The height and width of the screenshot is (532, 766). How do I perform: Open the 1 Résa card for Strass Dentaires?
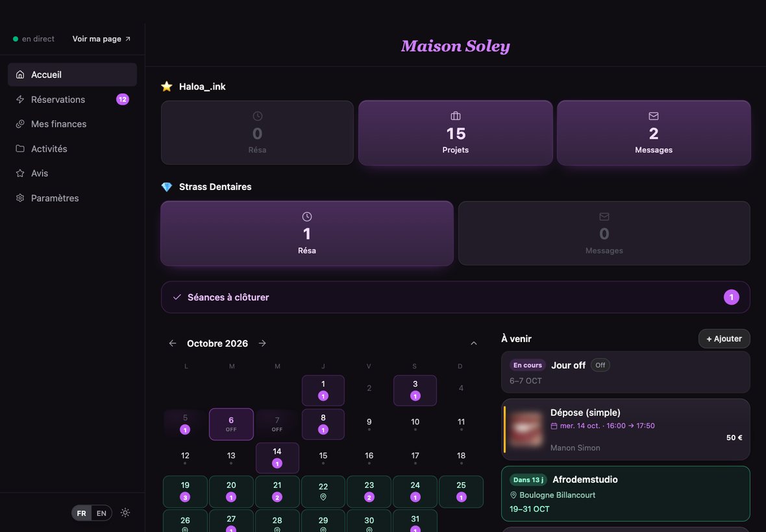[x=307, y=234]
